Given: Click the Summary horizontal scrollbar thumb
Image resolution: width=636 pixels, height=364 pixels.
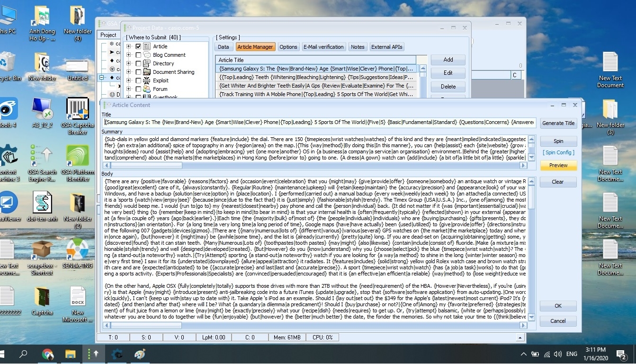Looking at the screenshot, I should (x=146, y=166).
